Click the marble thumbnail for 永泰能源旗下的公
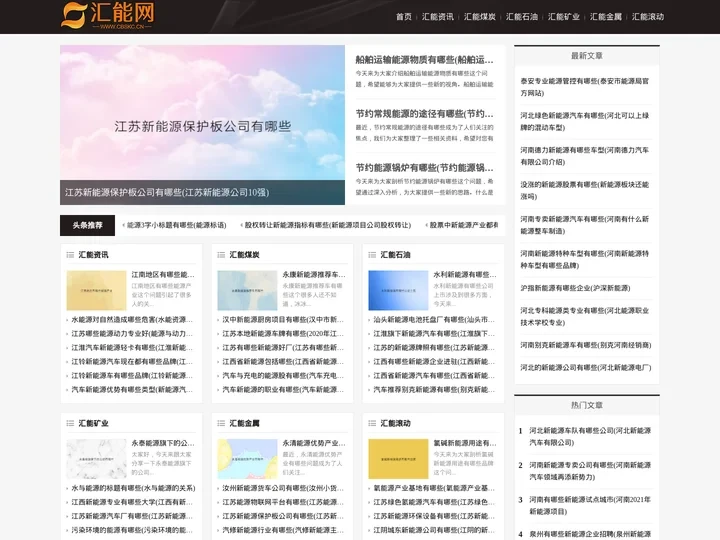Screen dimensions: 720x540 click(96, 459)
